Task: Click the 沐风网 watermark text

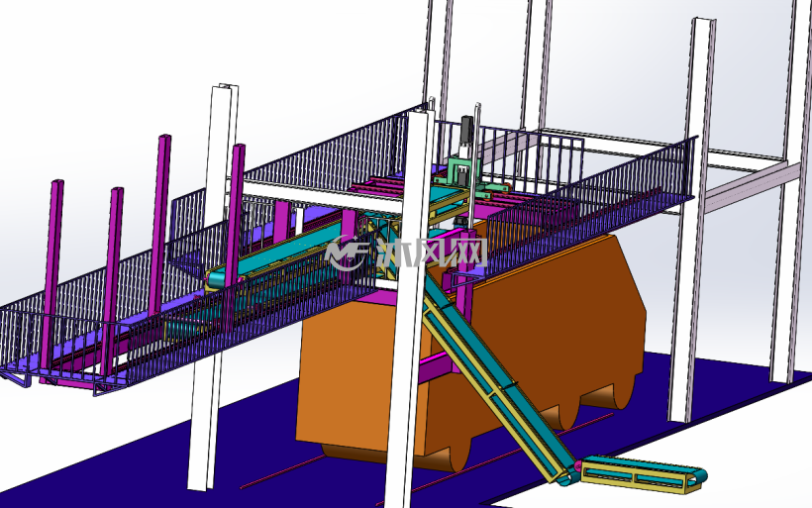Action: (432, 254)
